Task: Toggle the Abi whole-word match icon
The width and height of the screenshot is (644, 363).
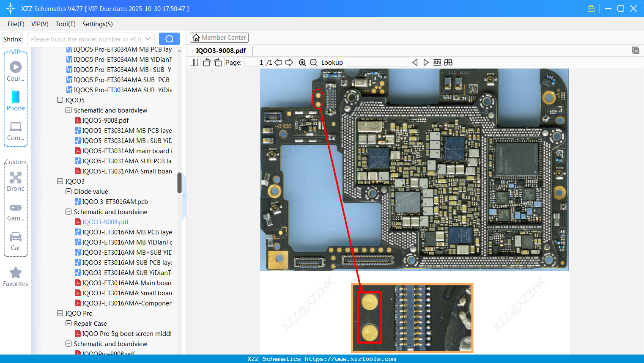Action: [x=437, y=62]
